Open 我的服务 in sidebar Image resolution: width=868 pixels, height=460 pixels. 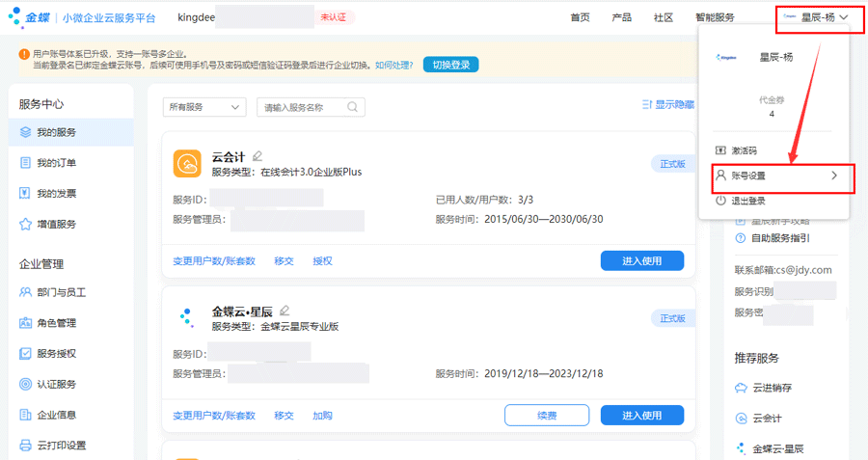pyautogui.click(x=70, y=132)
